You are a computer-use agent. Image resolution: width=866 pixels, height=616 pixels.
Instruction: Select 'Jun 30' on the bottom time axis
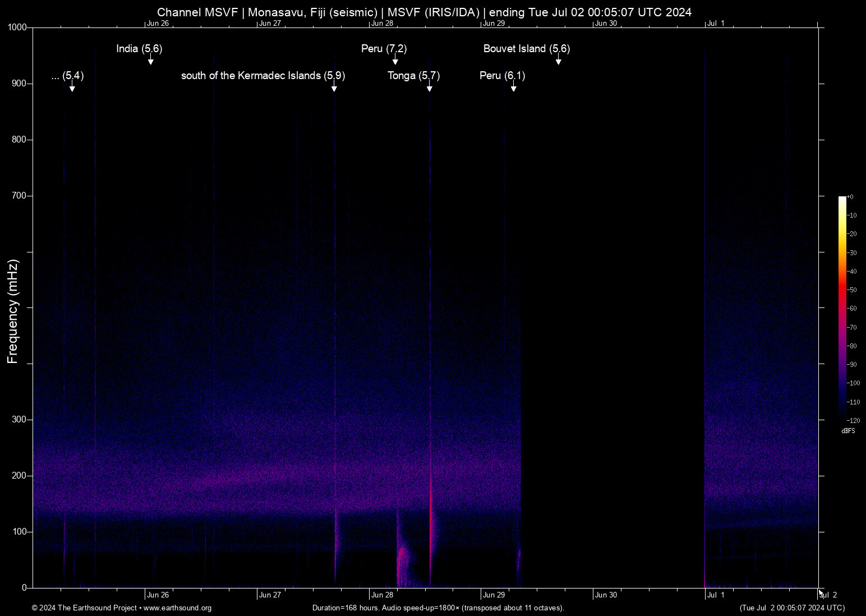click(606, 595)
